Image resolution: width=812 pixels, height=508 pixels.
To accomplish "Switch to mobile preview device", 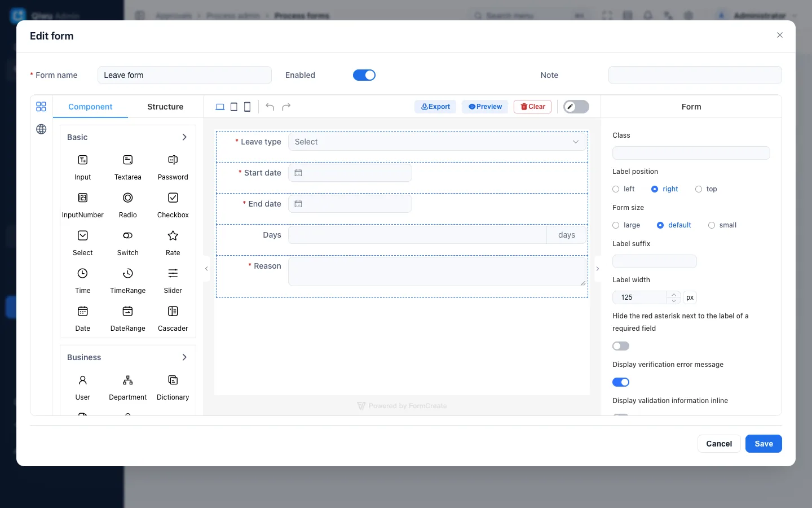I will click(247, 107).
